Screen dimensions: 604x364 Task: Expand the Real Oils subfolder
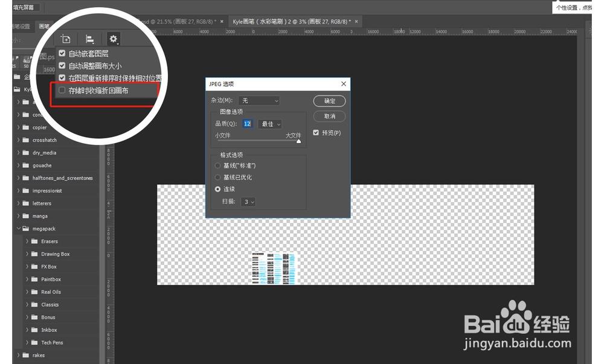click(x=27, y=292)
